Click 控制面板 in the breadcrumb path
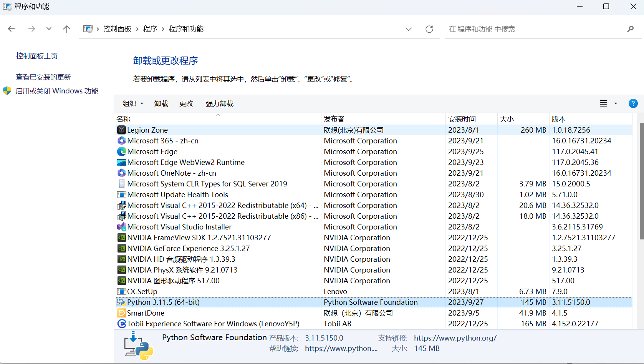The image size is (644, 364). (x=118, y=29)
